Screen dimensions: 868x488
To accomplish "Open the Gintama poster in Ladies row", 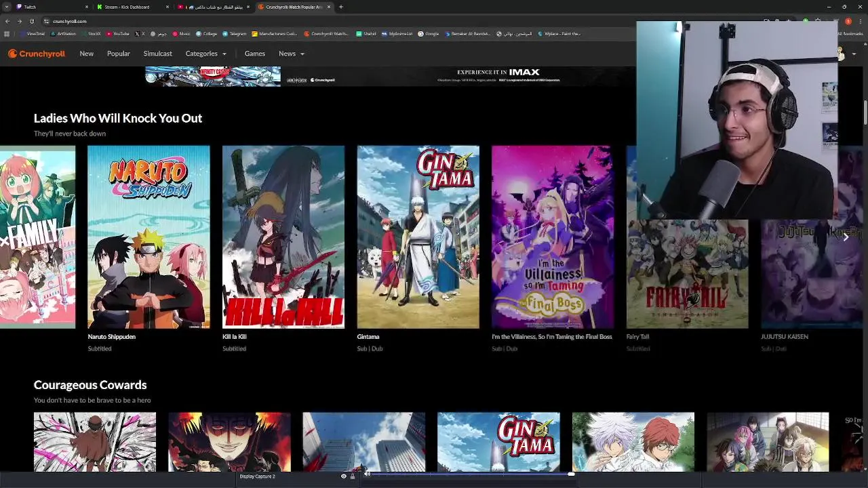I will point(418,237).
